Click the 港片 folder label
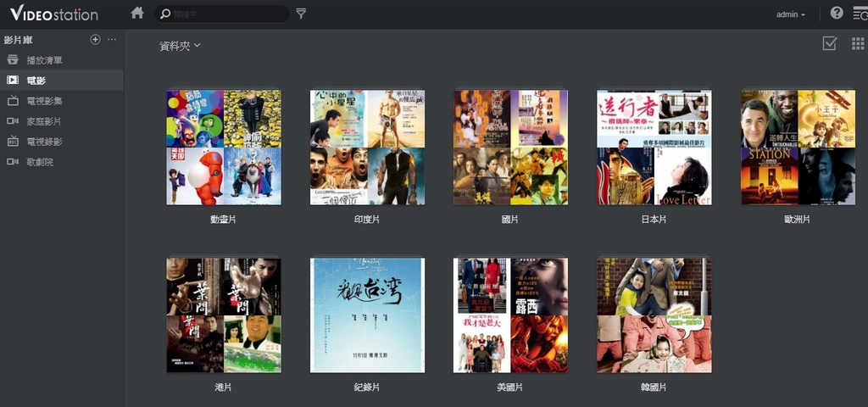The width and height of the screenshot is (868, 407). [223, 387]
